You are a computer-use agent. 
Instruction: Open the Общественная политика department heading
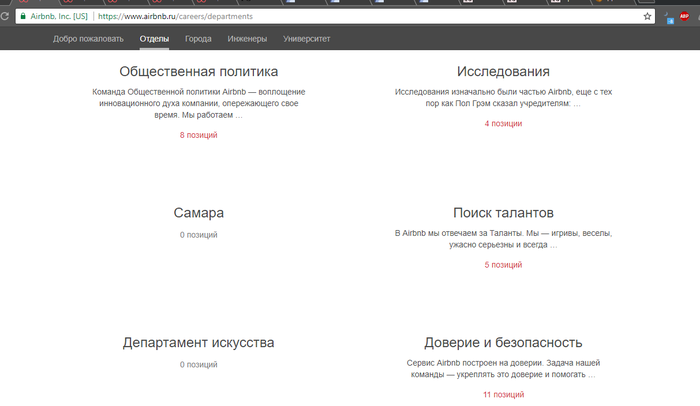198,72
